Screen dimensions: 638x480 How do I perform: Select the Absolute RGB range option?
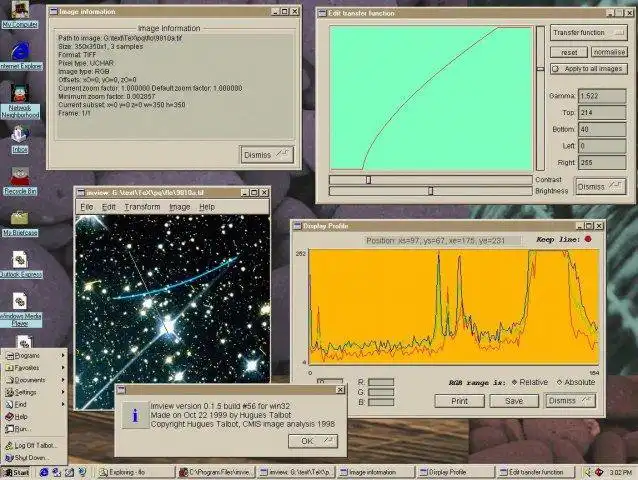pyautogui.click(x=576, y=382)
